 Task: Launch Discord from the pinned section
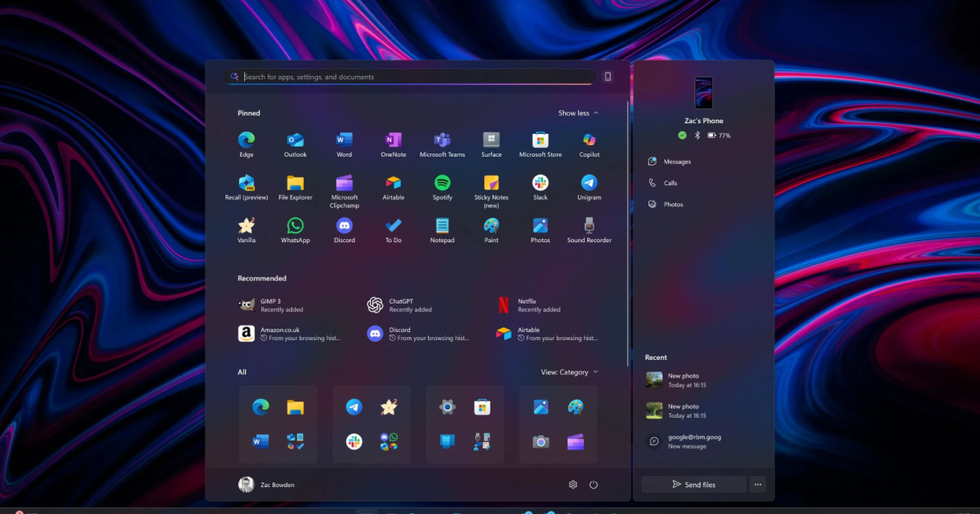pos(344,226)
